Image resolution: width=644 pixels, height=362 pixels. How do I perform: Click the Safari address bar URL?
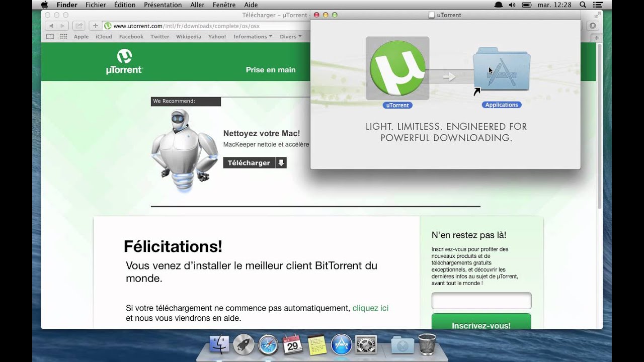(x=186, y=26)
